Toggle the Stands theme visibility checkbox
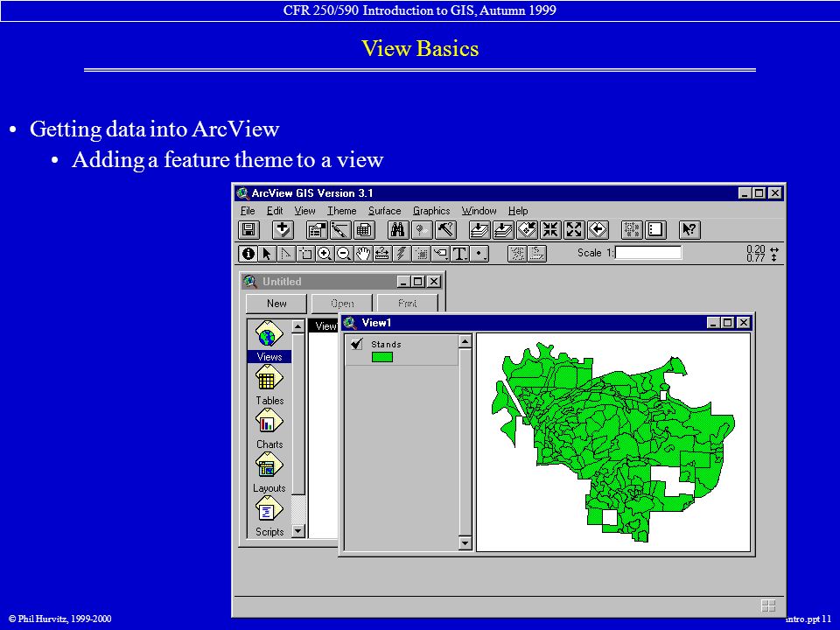Image resolution: width=840 pixels, height=630 pixels. tap(357, 344)
